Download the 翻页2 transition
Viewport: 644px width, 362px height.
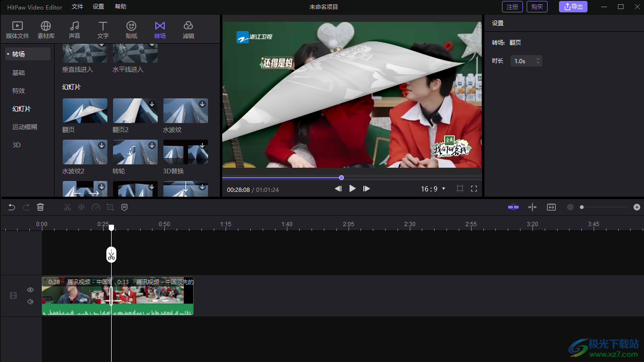pyautogui.click(x=152, y=104)
